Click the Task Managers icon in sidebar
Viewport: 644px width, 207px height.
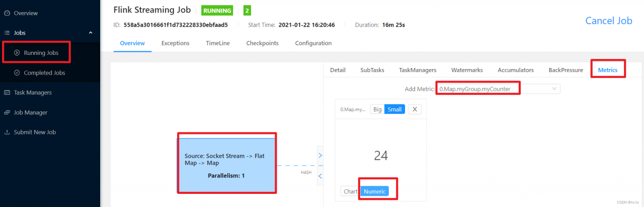coord(7,93)
